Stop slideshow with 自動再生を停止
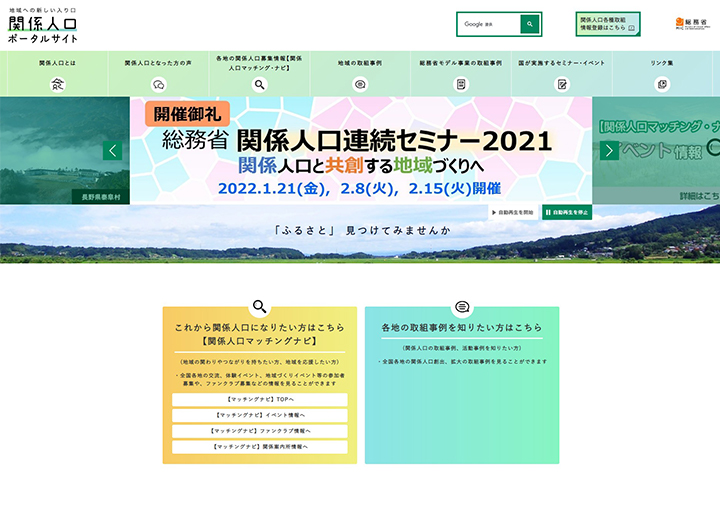This screenshot has height=507, width=720. pyautogui.click(x=567, y=213)
